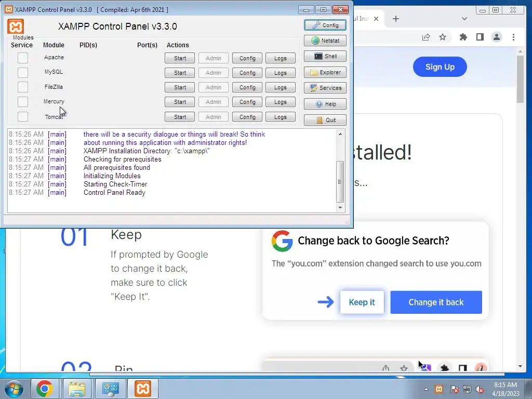Click the XAMPP log scrollbar up arrow
532x399 pixels.
(340, 134)
